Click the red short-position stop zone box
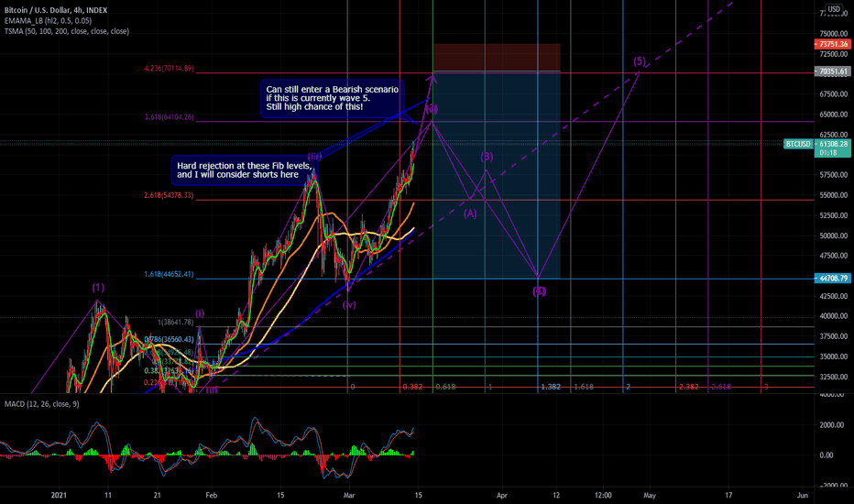 497,57
